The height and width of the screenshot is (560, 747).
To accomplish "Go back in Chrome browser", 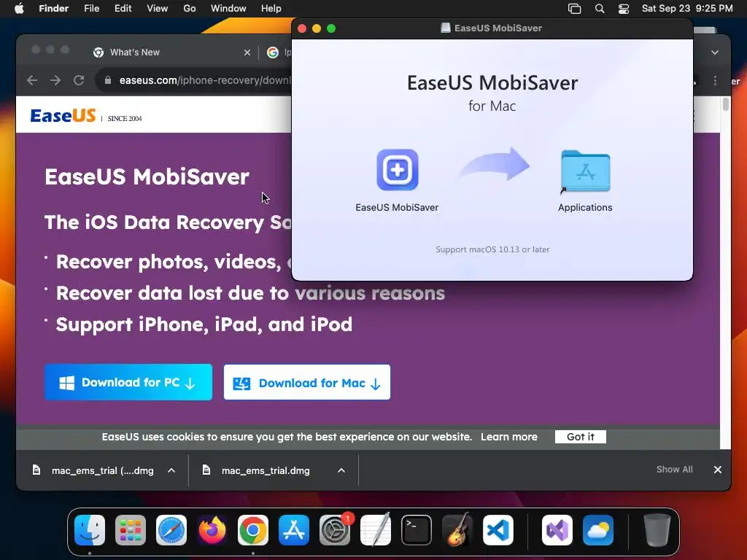I will [32, 80].
